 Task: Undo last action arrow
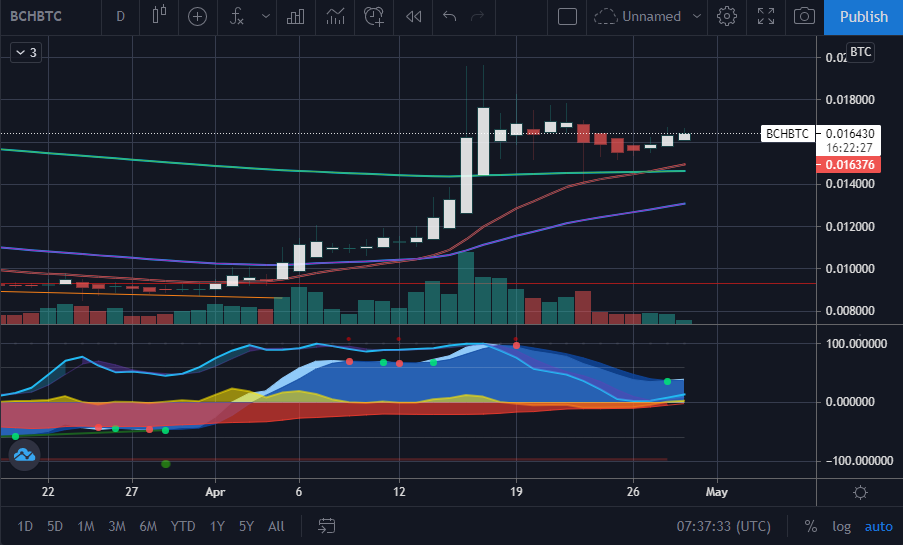pyautogui.click(x=449, y=16)
